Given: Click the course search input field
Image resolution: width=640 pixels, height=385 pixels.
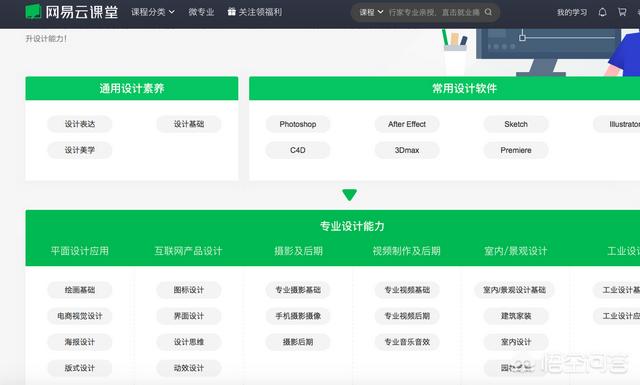Looking at the screenshot, I should click(x=434, y=12).
